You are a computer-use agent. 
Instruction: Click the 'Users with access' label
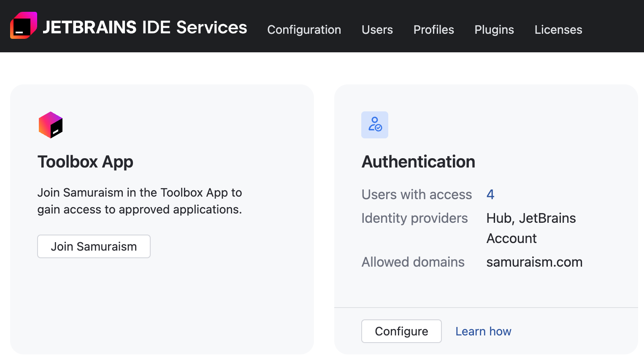[417, 195]
